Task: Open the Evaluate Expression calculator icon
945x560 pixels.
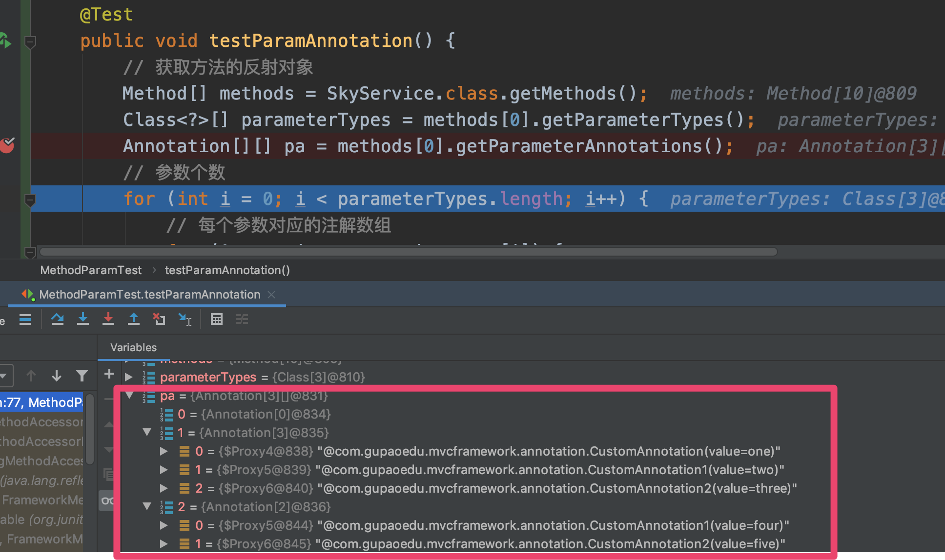Action: (x=216, y=320)
